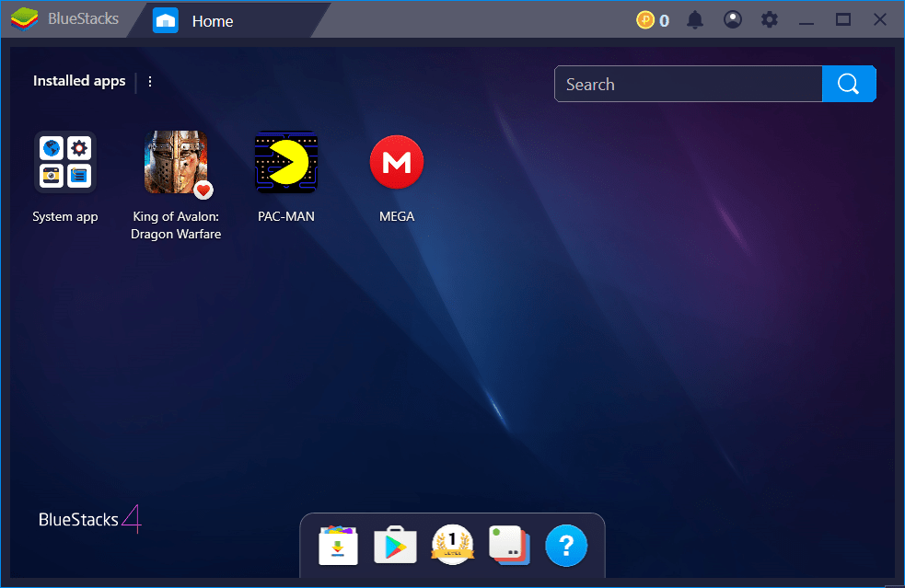
Task: Maximize the BlueStacks window
Action: (843, 19)
